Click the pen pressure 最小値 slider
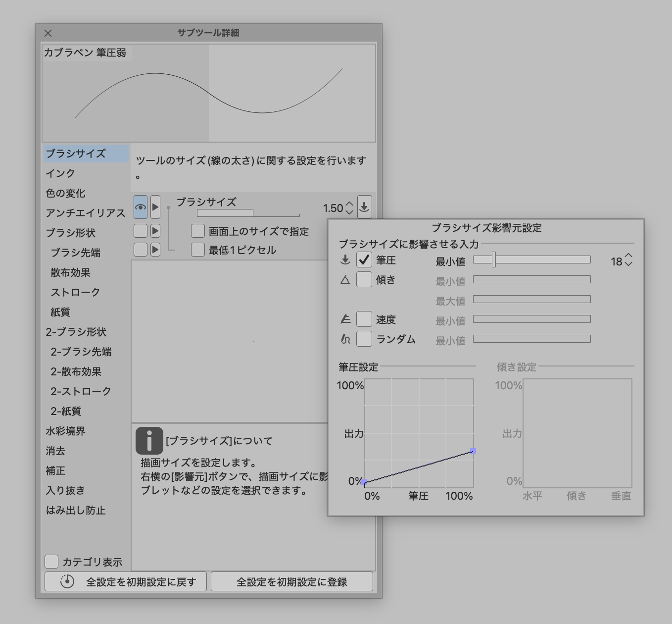 [x=531, y=260]
